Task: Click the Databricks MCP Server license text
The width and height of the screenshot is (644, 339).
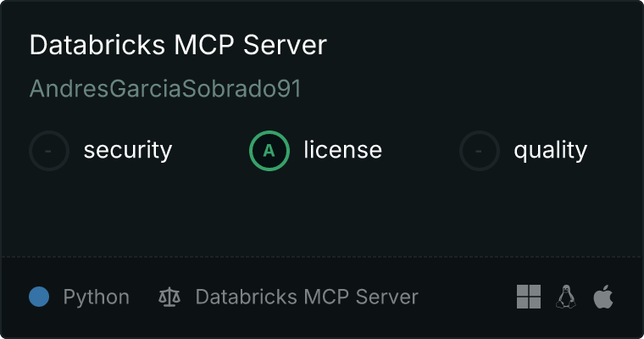Action: click(307, 297)
